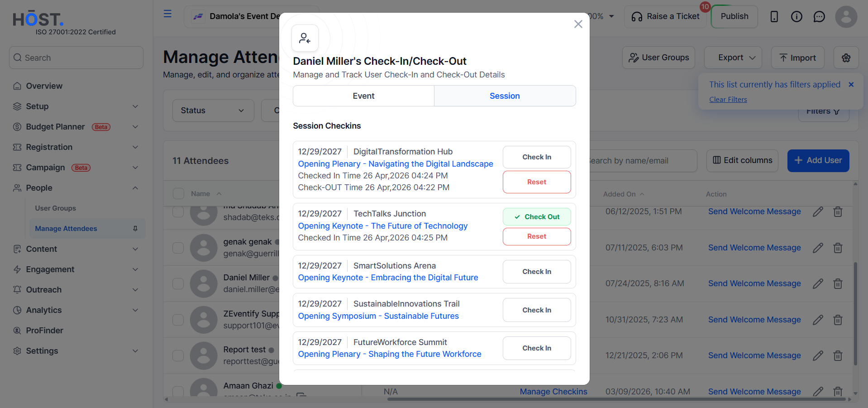Tick the select-all checkbox beside Name header
The height and width of the screenshot is (408, 868).
[178, 194]
